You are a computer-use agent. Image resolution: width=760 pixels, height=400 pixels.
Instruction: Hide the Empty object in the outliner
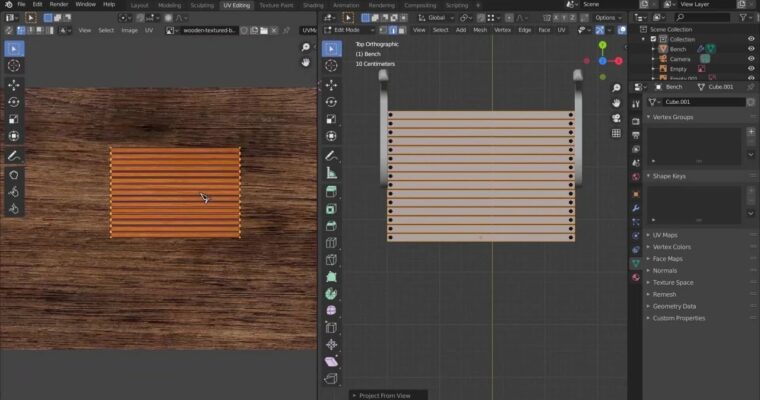coord(751,69)
